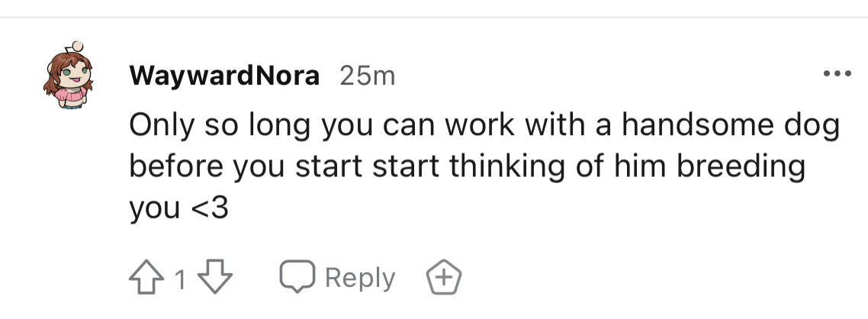
Task: Open WaywardNora's Snoo avatar
Action: point(68,76)
